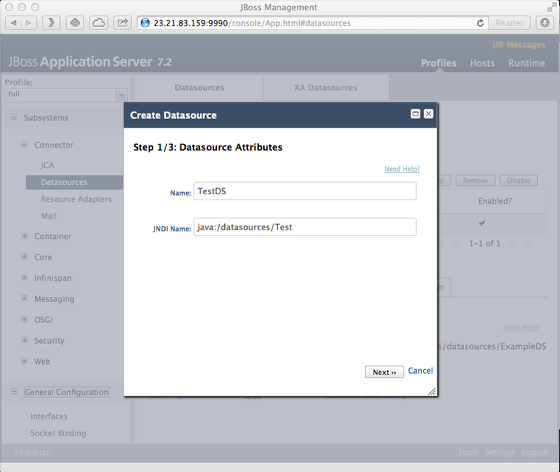Click the Cancel link in dialog
560x472 pixels.
coord(420,371)
